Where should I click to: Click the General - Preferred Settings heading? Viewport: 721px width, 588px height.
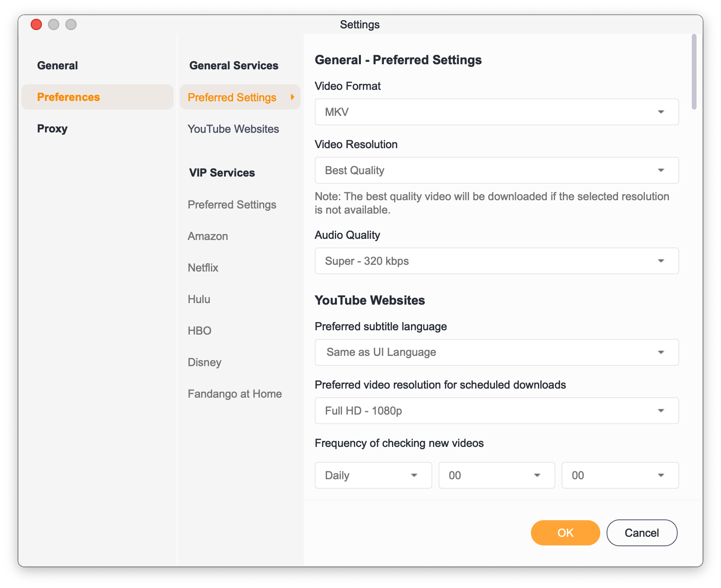pyautogui.click(x=398, y=60)
